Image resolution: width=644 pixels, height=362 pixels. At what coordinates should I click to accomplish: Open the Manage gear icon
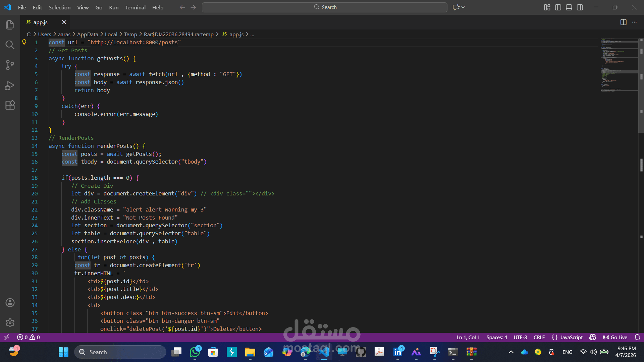point(10,322)
